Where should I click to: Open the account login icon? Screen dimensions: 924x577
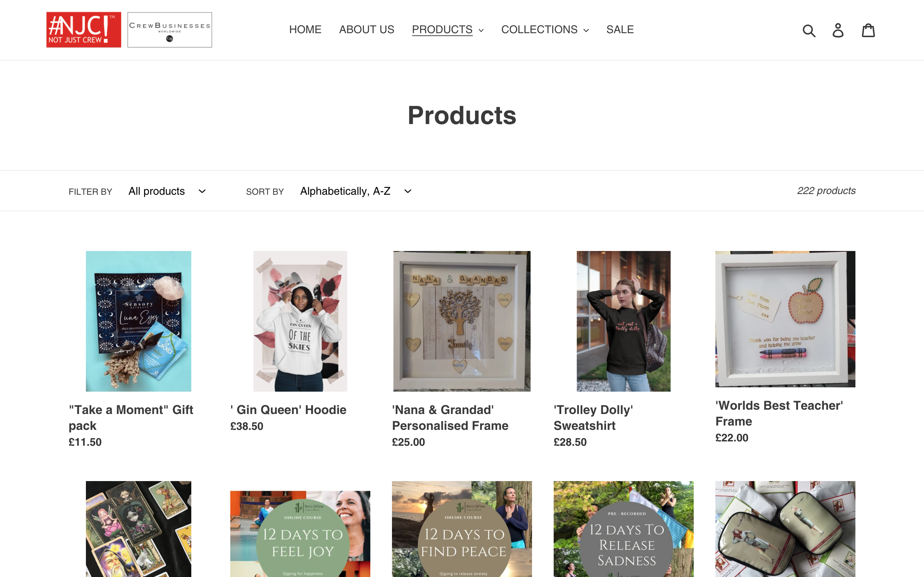point(838,31)
